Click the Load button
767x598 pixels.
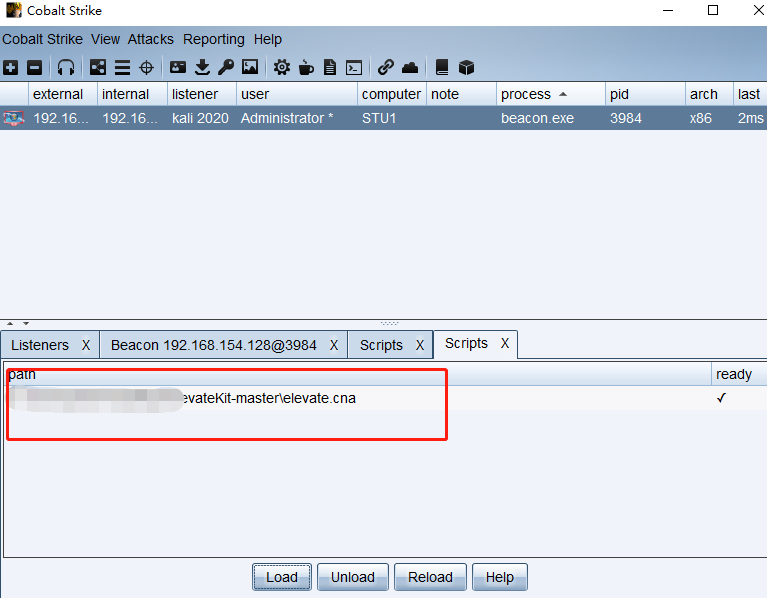pos(282,577)
